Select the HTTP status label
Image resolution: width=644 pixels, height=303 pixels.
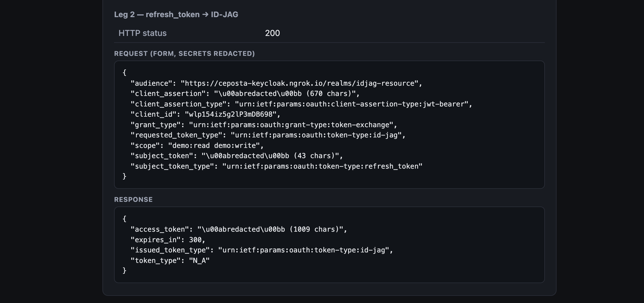pos(142,33)
